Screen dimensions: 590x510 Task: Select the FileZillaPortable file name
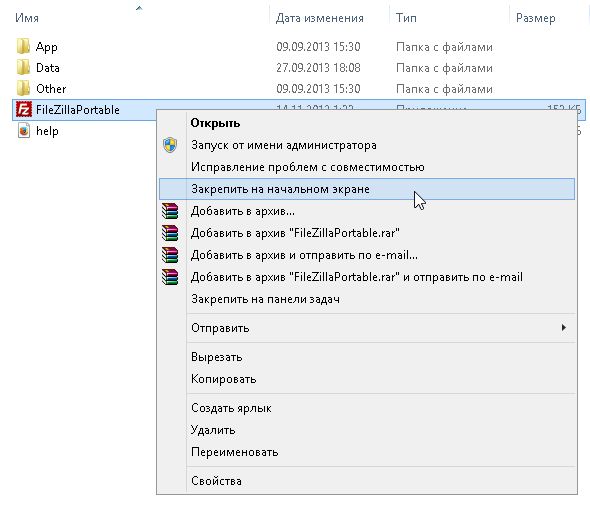tap(78, 110)
